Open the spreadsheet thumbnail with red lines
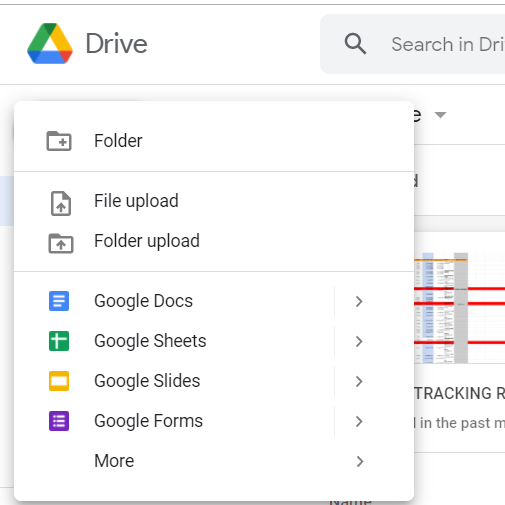This screenshot has width=505, height=505. tap(459, 308)
